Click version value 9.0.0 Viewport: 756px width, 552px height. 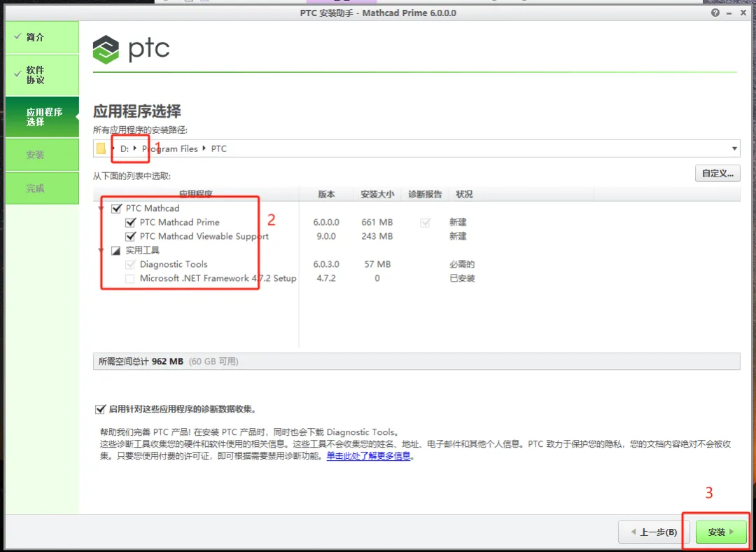pos(326,237)
